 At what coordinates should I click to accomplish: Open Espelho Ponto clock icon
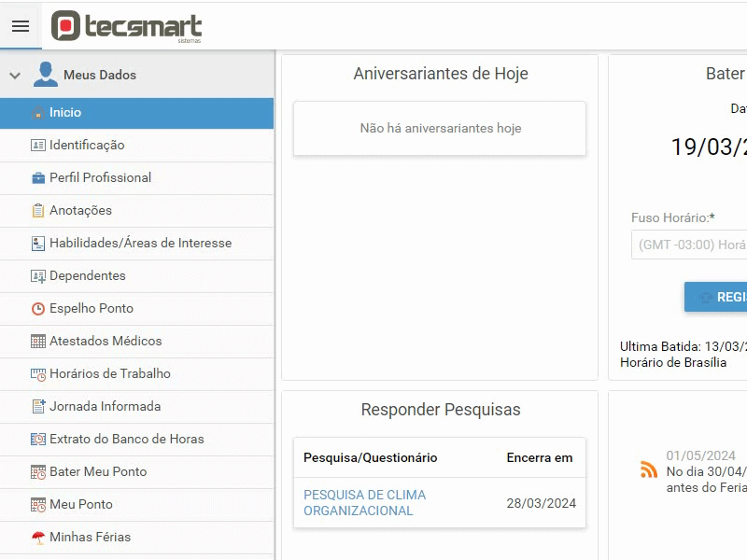click(x=38, y=309)
